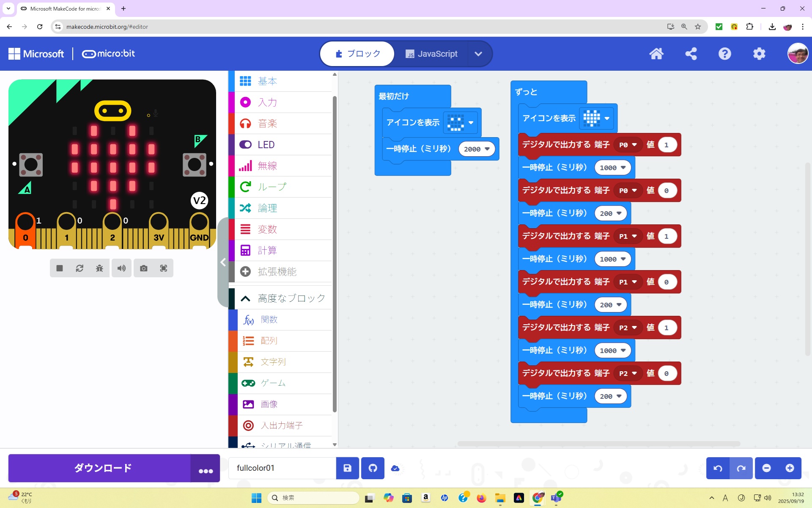The height and width of the screenshot is (508, 812).
Task: Open language dropdown arrow beside JavaScript
Action: coord(478,54)
